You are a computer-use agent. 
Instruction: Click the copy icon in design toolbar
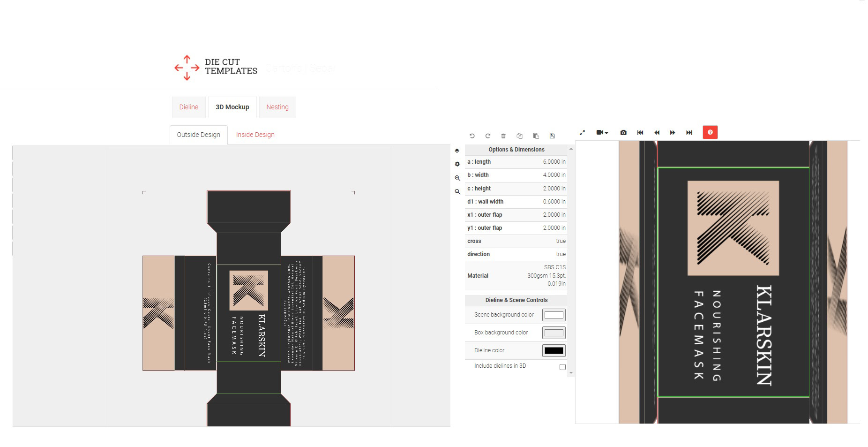pyautogui.click(x=519, y=136)
